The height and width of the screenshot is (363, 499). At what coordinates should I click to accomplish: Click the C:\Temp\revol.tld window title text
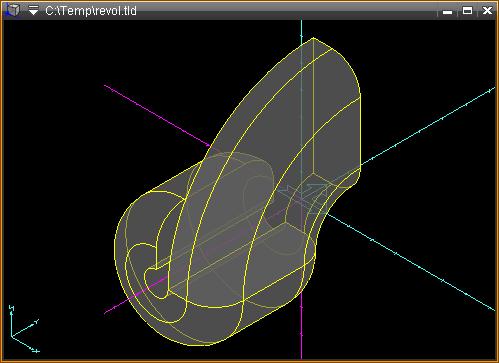click(91, 11)
